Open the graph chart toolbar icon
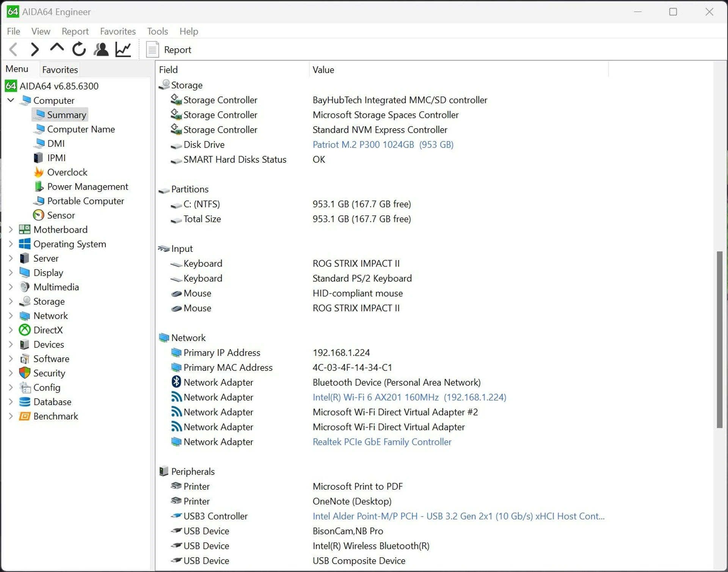Screen dimensions: 728x572 (x=123, y=50)
